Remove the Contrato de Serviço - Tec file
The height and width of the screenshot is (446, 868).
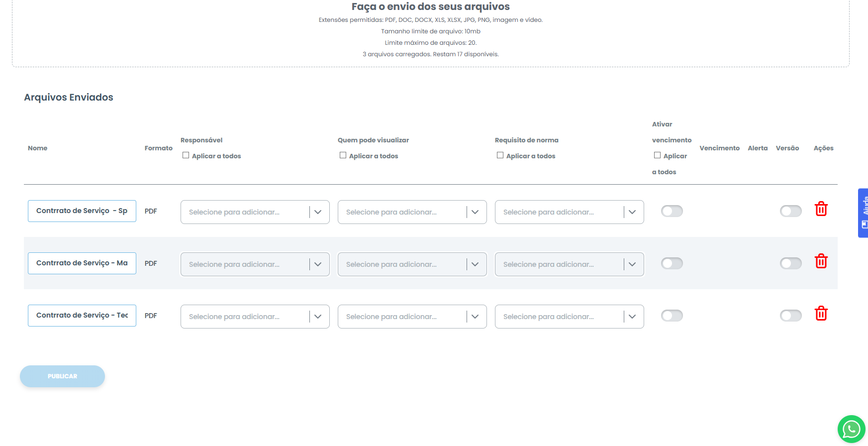coord(821,314)
